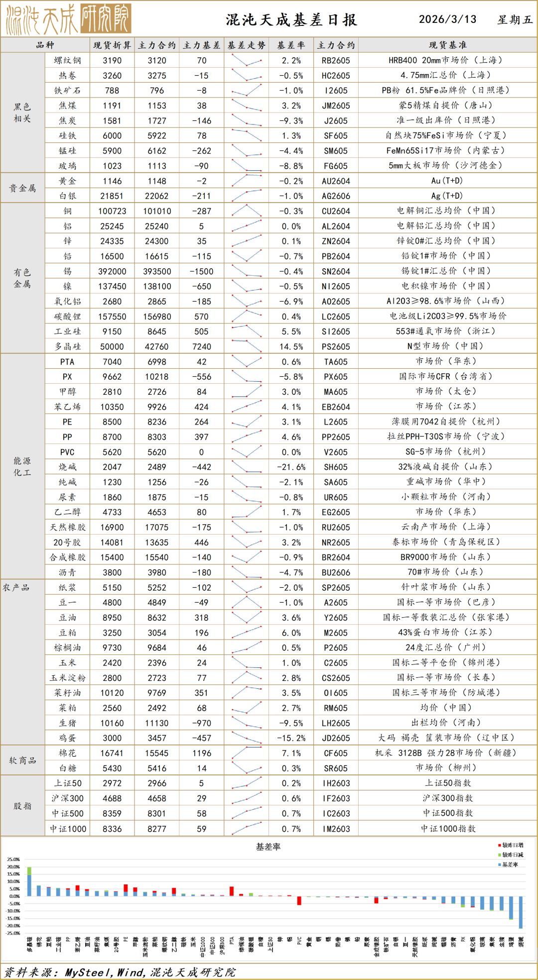Click the 25.0% y-axis label
Viewport: 538px width, 980px height.
pos(13,860)
